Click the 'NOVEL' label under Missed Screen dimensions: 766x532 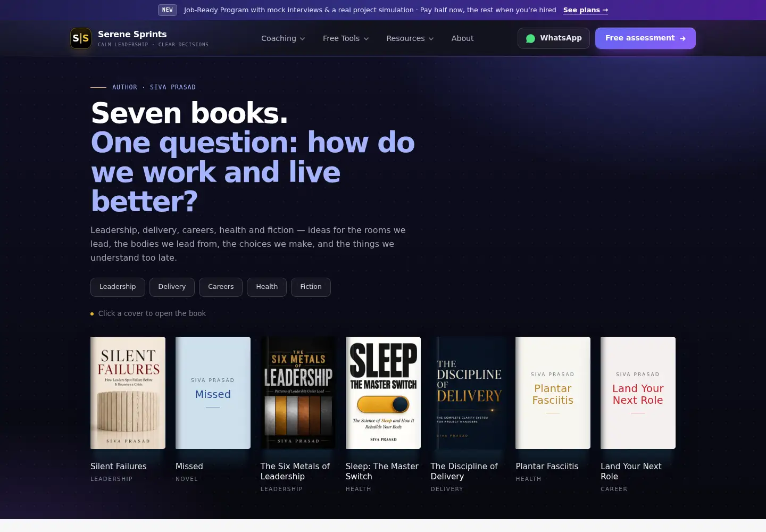point(187,479)
